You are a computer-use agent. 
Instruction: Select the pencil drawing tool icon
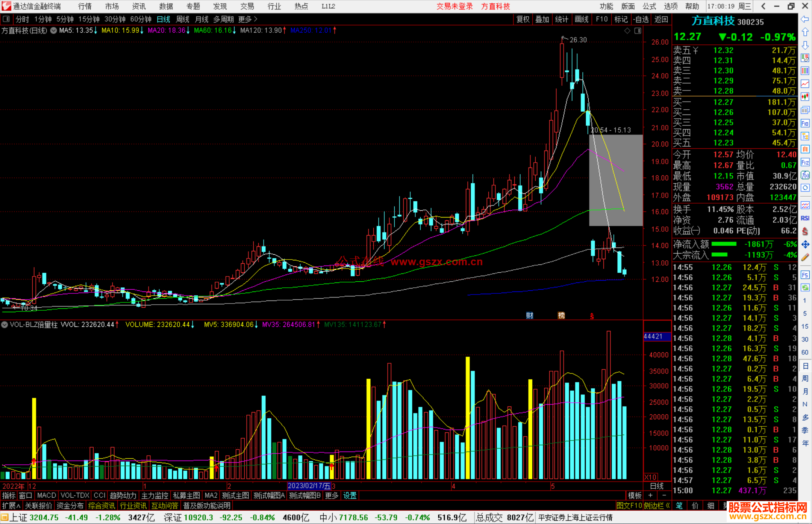(805, 257)
